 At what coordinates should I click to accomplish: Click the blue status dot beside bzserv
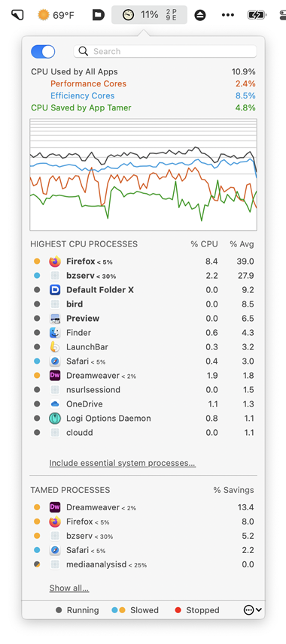tap(37, 276)
